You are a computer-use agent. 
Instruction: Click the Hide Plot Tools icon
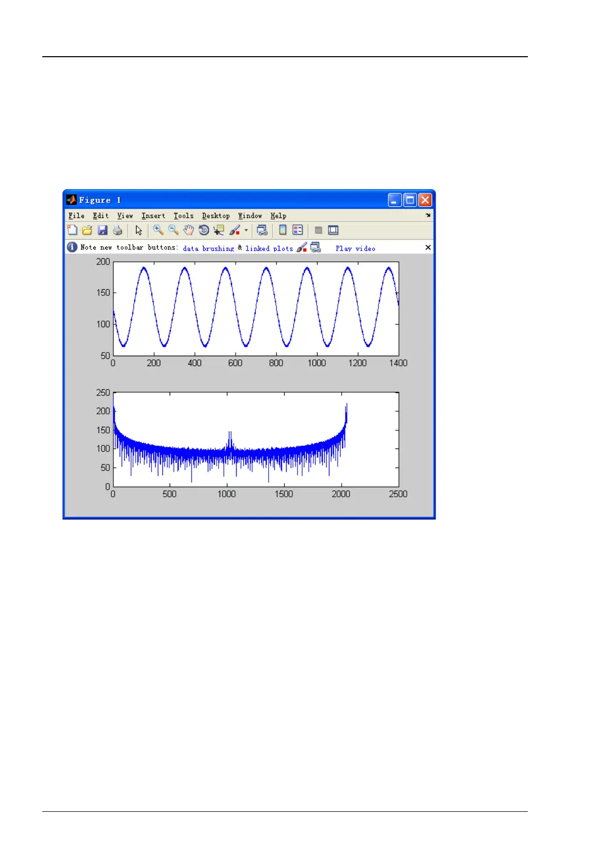[x=319, y=230]
